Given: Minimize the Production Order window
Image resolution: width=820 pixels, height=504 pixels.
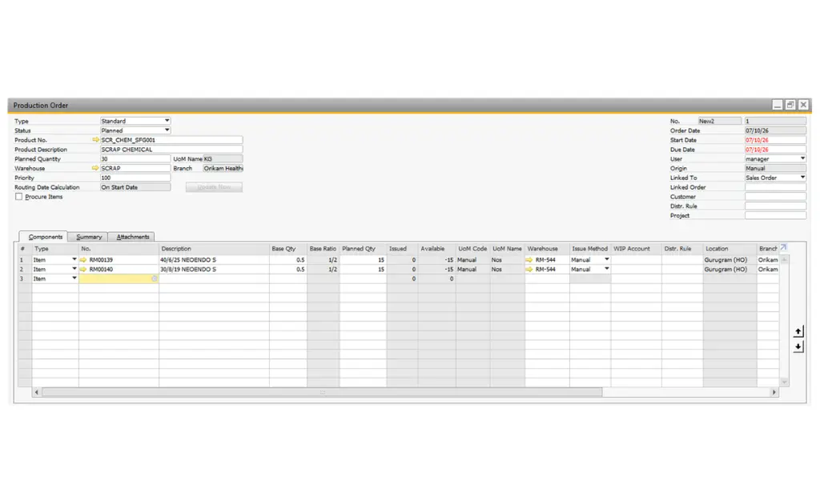Looking at the screenshot, I should (x=778, y=105).
